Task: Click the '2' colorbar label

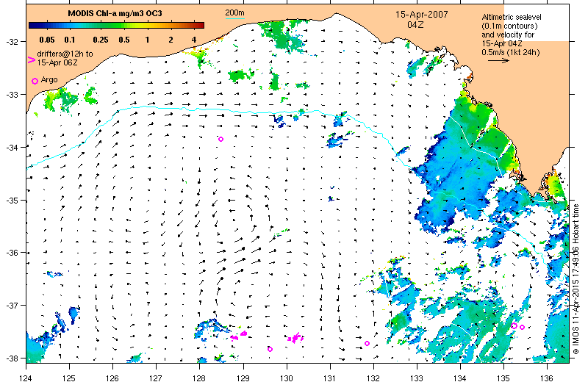Action: 171,40
